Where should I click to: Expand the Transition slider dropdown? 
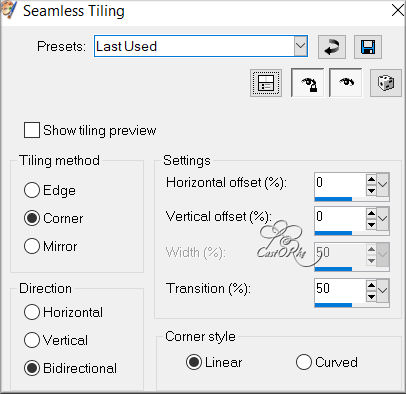click(x=383, y=290)
